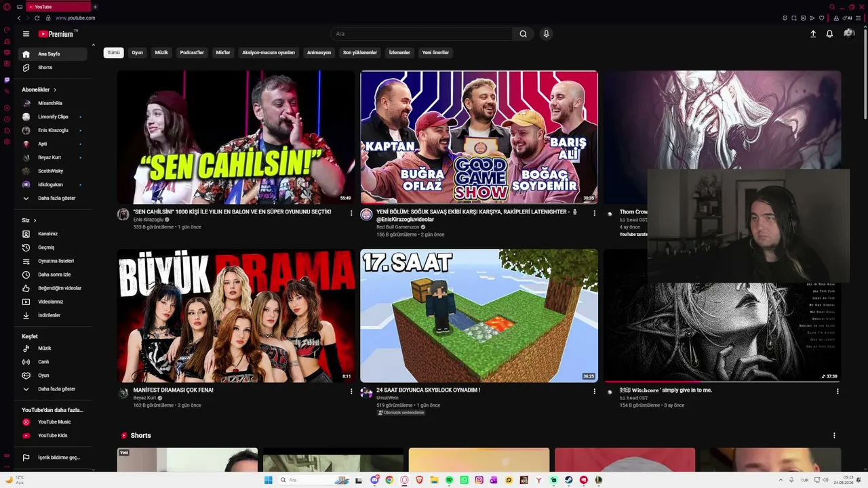The width and height of the screenshot is (868, 488).
Task: Go back with the browser back arrow
Action: [19, 18]
